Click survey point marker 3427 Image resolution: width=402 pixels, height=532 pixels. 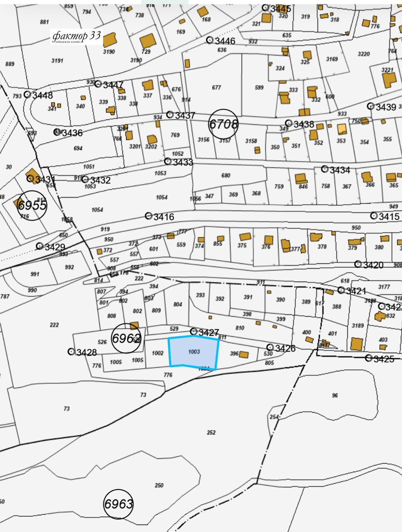[x=194, y=331]
